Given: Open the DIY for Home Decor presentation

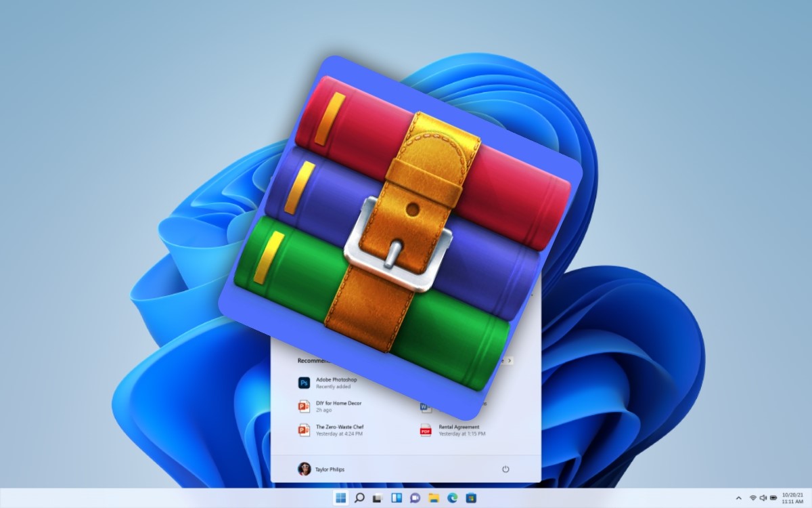Looking at the screenshot, I should click(330, 406).
